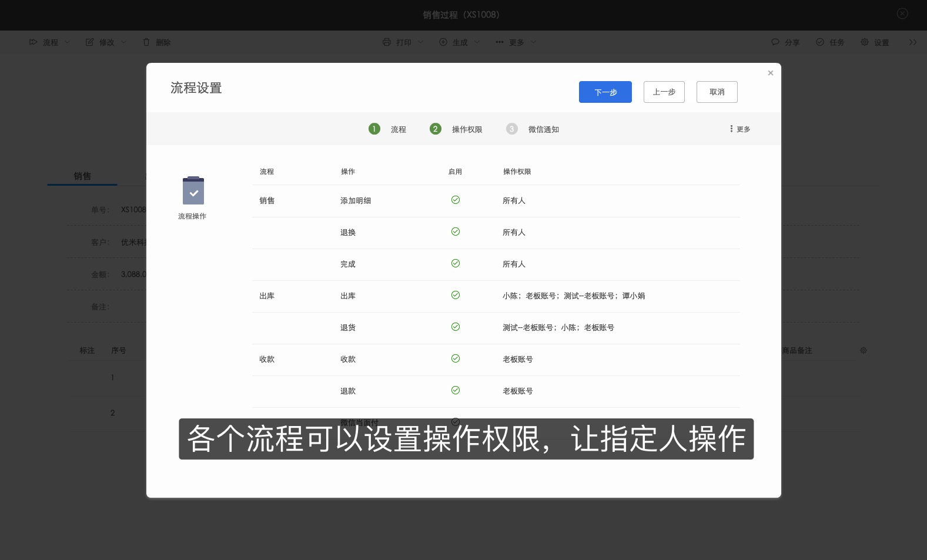Screen dimensions: 927x560
Task: Click the 退款 operation cell
Action: point(348,391)
